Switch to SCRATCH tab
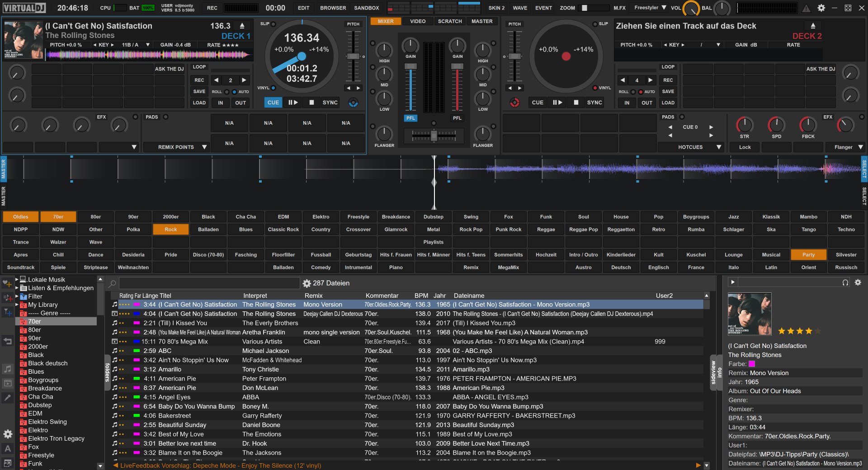 pos(450,21)
